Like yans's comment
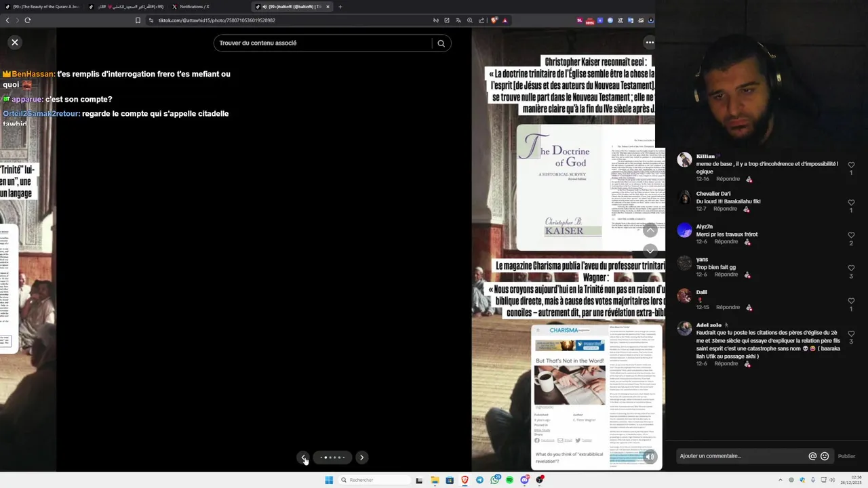The width and height of the screenshot is (868, 488). click(851, 268)
